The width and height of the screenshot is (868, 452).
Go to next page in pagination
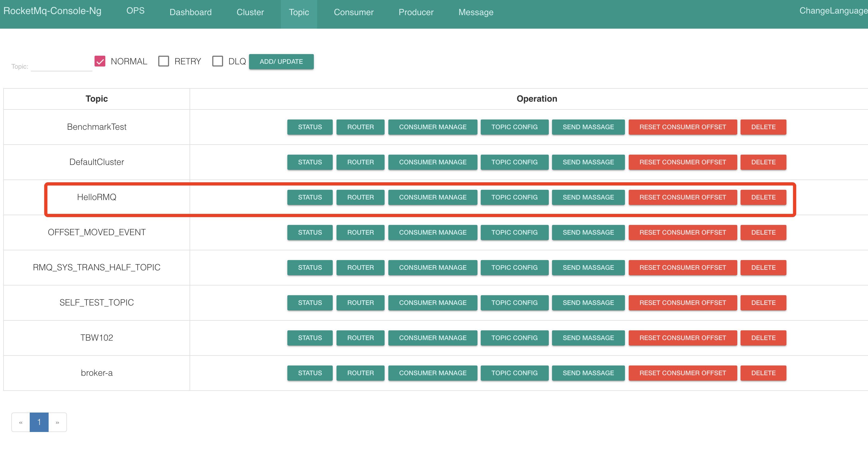(x=57, y=422)
